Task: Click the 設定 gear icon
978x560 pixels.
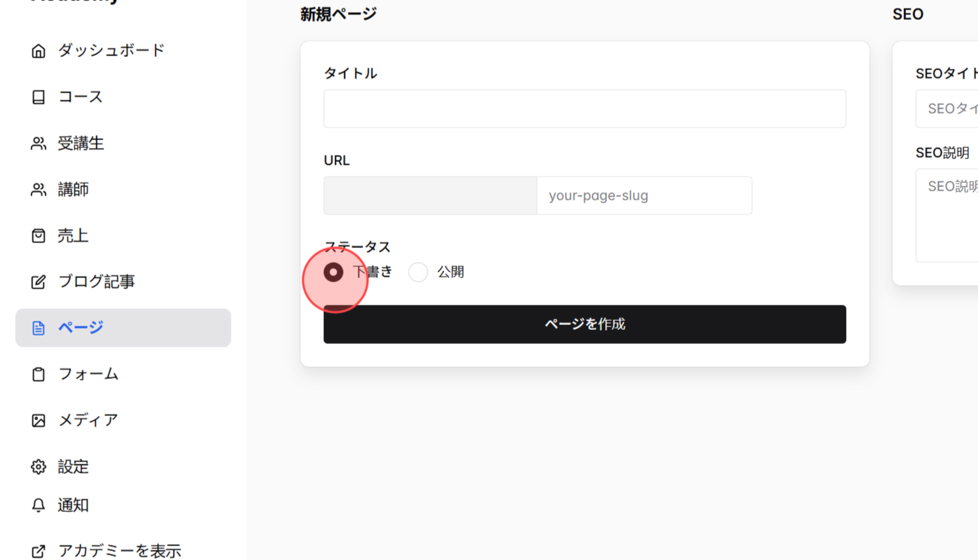Action: pos(38,466)
